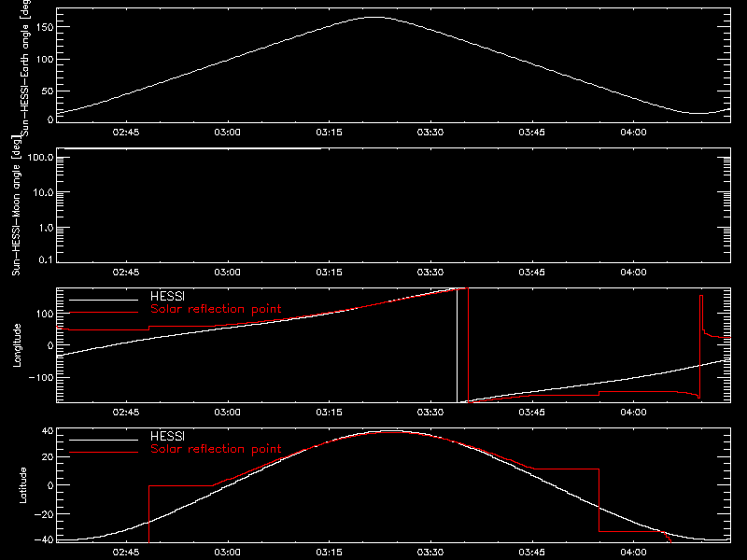This screenshot has height=560, width=747.
Task: Select the HESSI legend label in Longitude plot
Action: click(167, 296)
